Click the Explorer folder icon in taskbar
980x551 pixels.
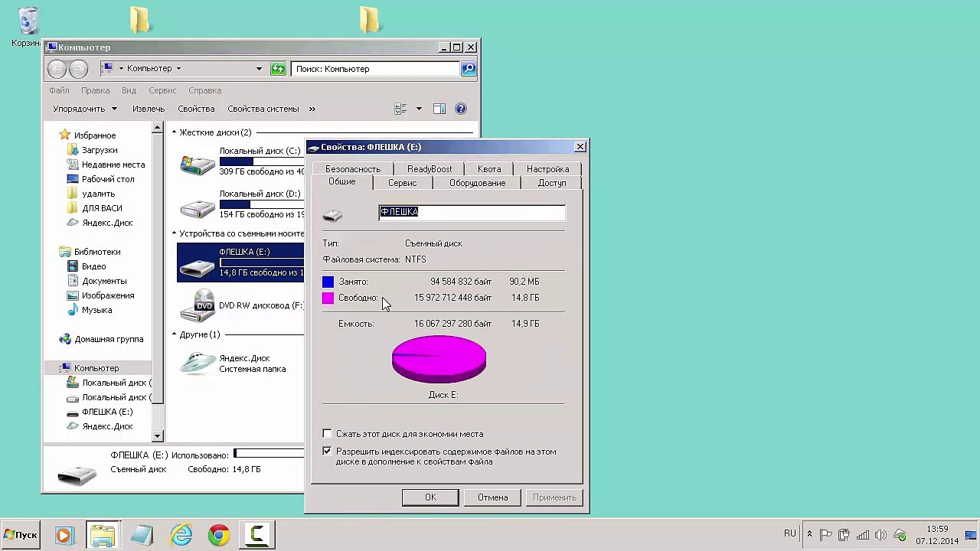(103, 535)
